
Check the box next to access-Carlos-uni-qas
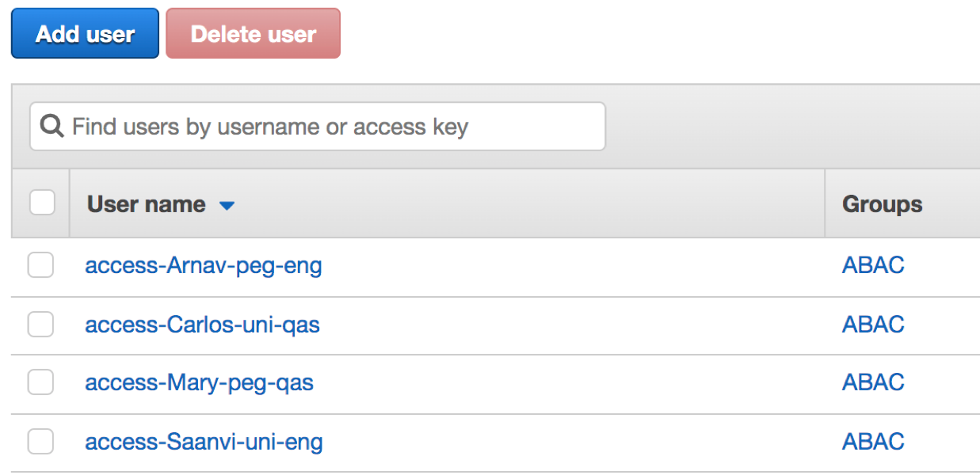click(x=40, y=325)
